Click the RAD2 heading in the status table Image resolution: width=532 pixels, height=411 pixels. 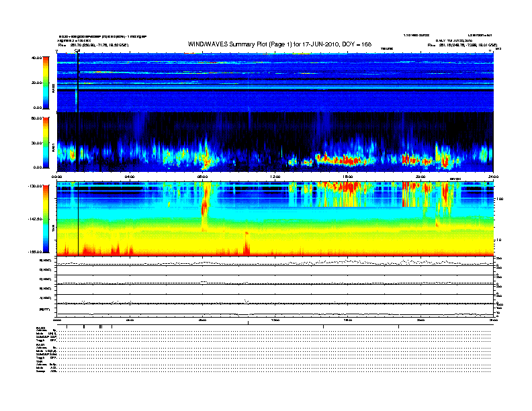[x=40, y=328]
